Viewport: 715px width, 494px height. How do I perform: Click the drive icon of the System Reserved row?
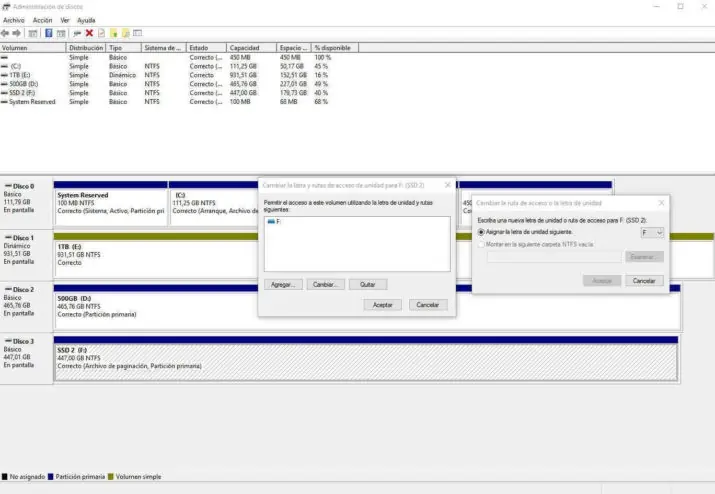pyautogui.click(x=5, y=102)
